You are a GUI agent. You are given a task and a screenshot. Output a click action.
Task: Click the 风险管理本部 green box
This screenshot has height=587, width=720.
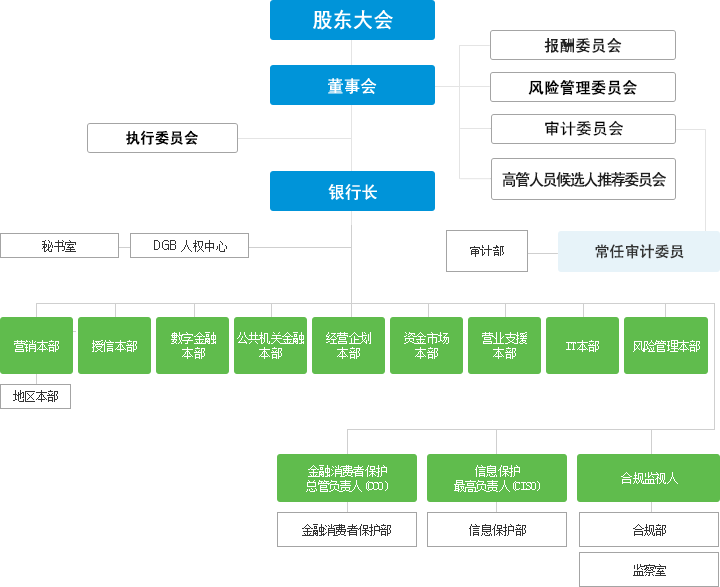(665, 346)
